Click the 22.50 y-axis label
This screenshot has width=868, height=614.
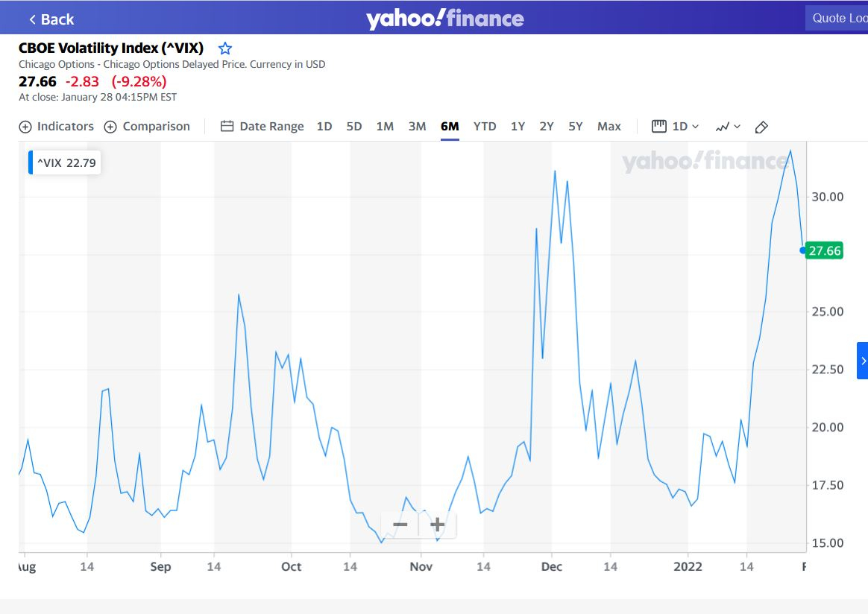pyautogui.click(x=828, y=370)
